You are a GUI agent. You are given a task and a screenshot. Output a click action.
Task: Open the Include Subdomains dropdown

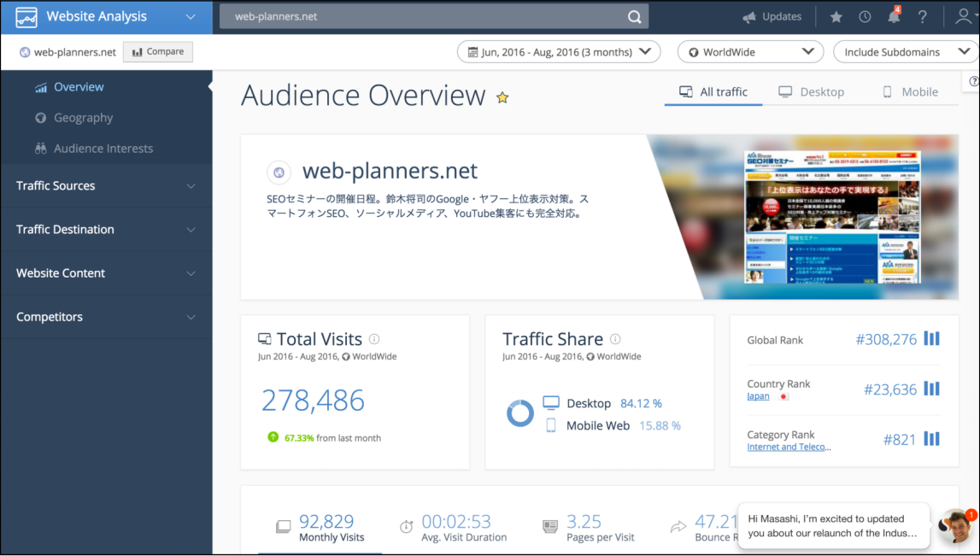tap(907, 52)
